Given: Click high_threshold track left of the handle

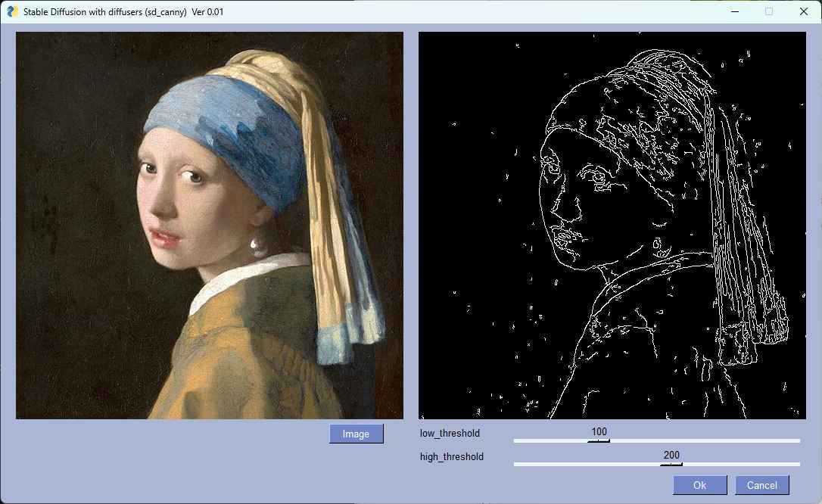Looking at the screenshot, I should tap(583, 464).
